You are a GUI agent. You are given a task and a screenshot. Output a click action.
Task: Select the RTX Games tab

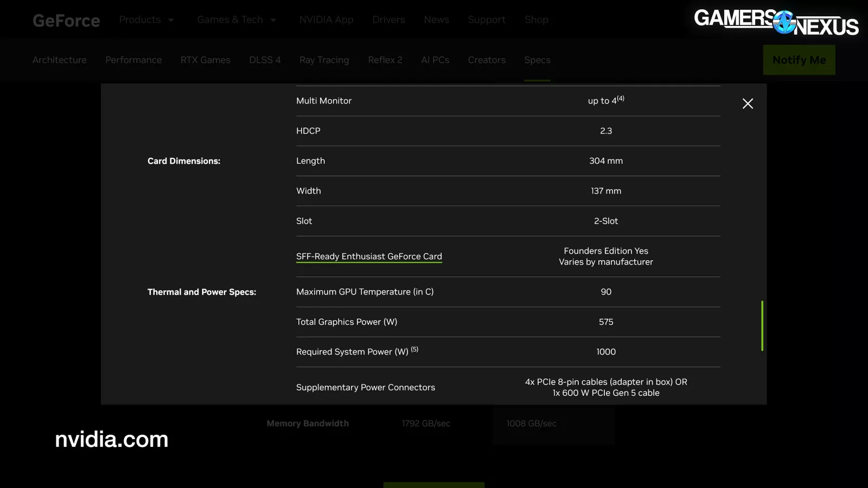[x=205, y=60]
